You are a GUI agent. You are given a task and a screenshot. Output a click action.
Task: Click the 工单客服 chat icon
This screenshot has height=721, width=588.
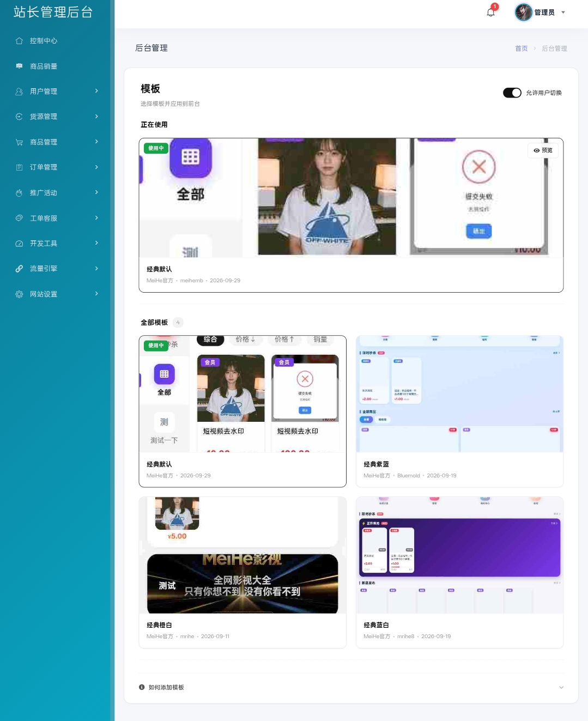click(x=19, y=218)
